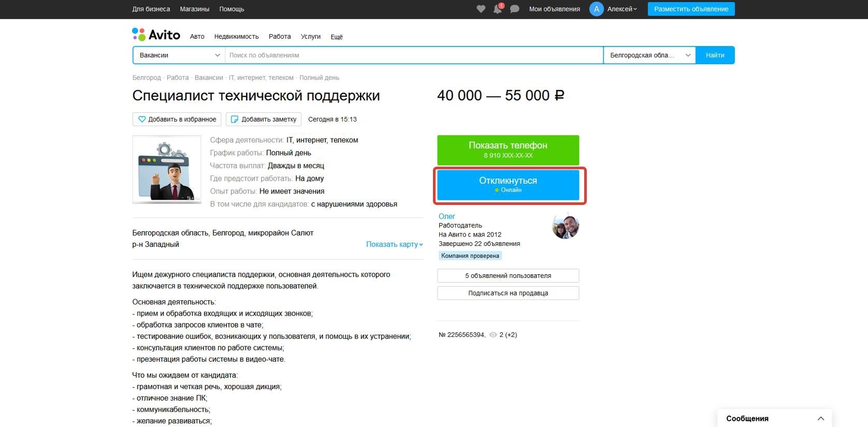Open the Недвижимость menu section
868x427 pixels.
(x=236, y=37)
